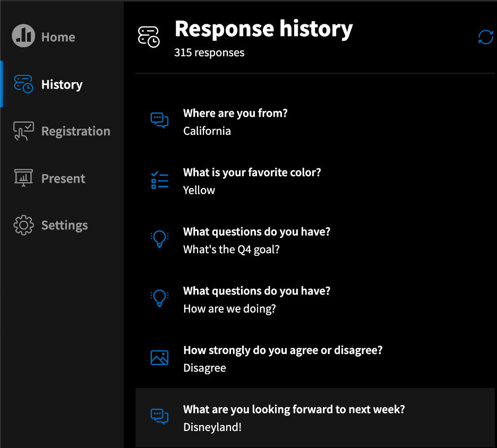Click the History sidebar icon
Image resolution: width=497 pixels, height=448 pixels.
23,84
